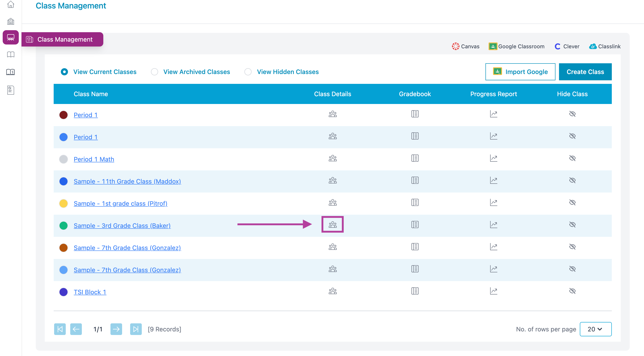Open class details for first Period 1
Viewport: 644px width, 356px height.
click(x=333, y=114)
